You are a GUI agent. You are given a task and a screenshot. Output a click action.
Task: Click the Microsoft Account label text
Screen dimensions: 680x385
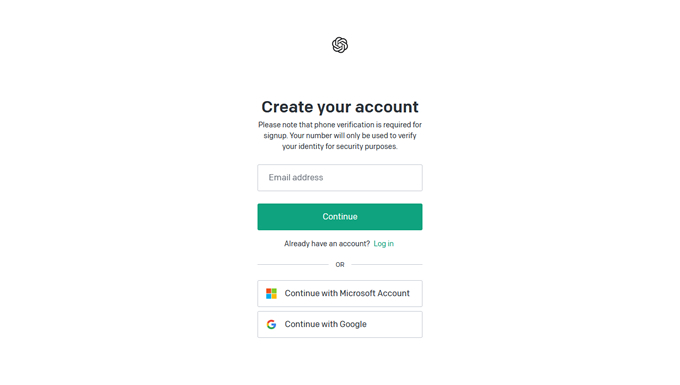click(375, 294)
